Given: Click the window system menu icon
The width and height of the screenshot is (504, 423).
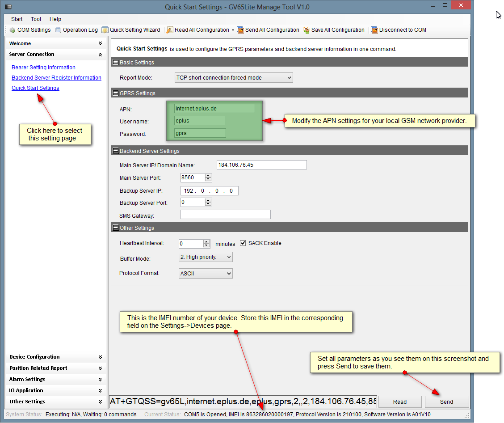Looking at the screenshot, I should pyautogui.click(x=8, y=7).
